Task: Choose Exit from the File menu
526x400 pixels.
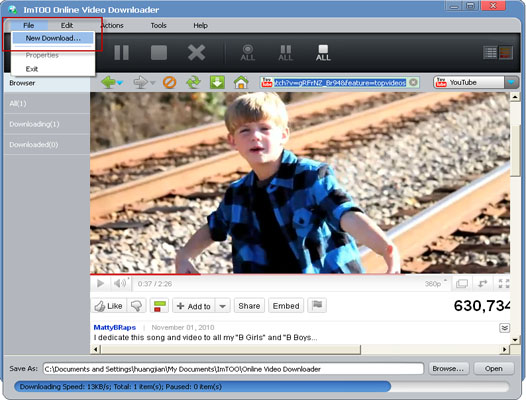Action: (x=32, y=69)
